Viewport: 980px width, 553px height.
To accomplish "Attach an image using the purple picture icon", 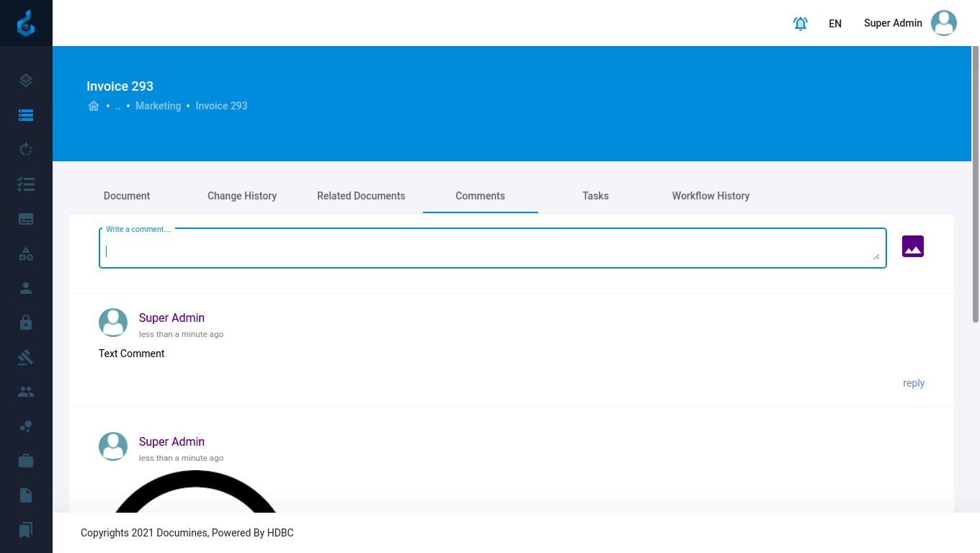I will [x=912, y=246].
